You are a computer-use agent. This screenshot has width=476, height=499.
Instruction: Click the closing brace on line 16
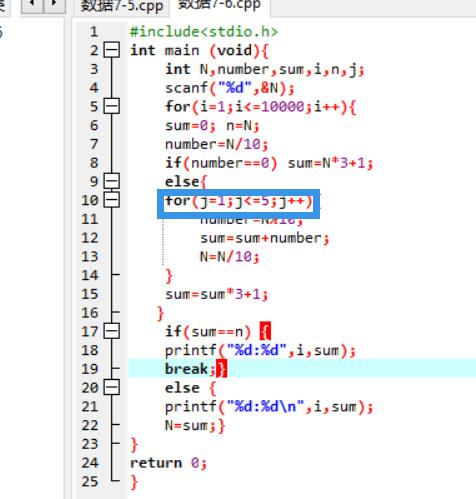click(x=160, y=313)
